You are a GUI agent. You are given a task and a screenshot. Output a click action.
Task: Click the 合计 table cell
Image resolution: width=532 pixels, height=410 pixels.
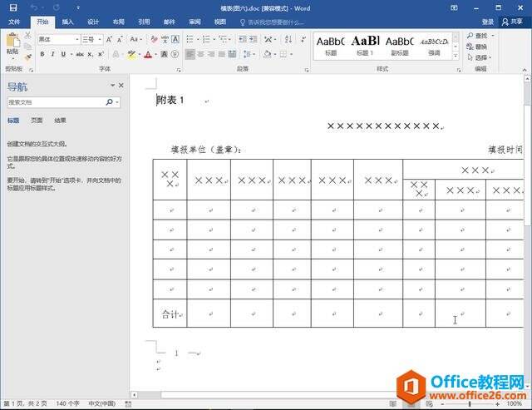point(170,314)
